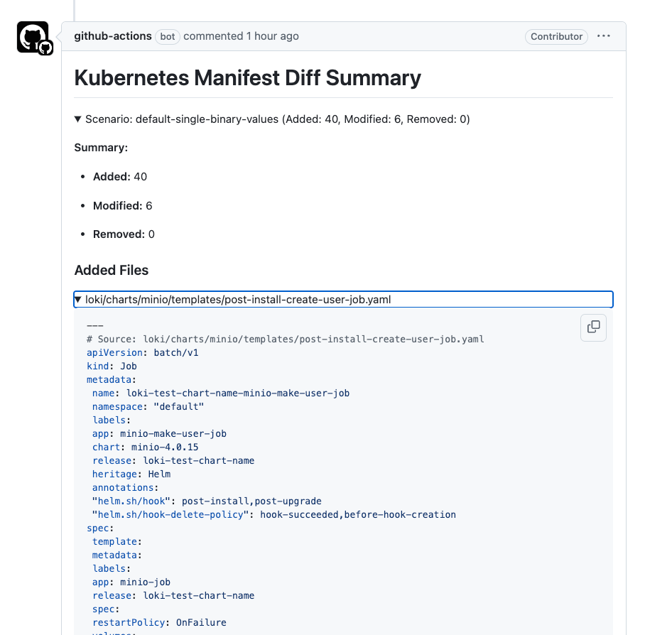The image size is (672, 635).
Task: Click the 'Summary:' bold label
Action: pos(101,148)
